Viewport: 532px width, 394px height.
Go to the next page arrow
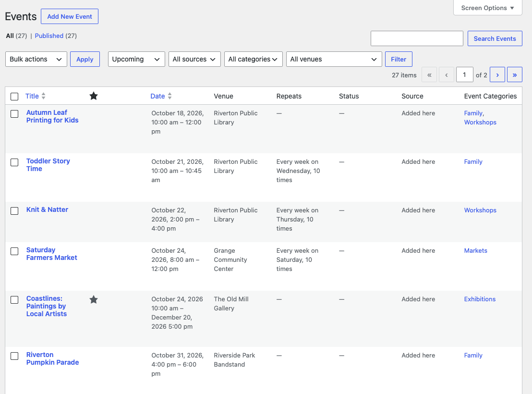497,75
